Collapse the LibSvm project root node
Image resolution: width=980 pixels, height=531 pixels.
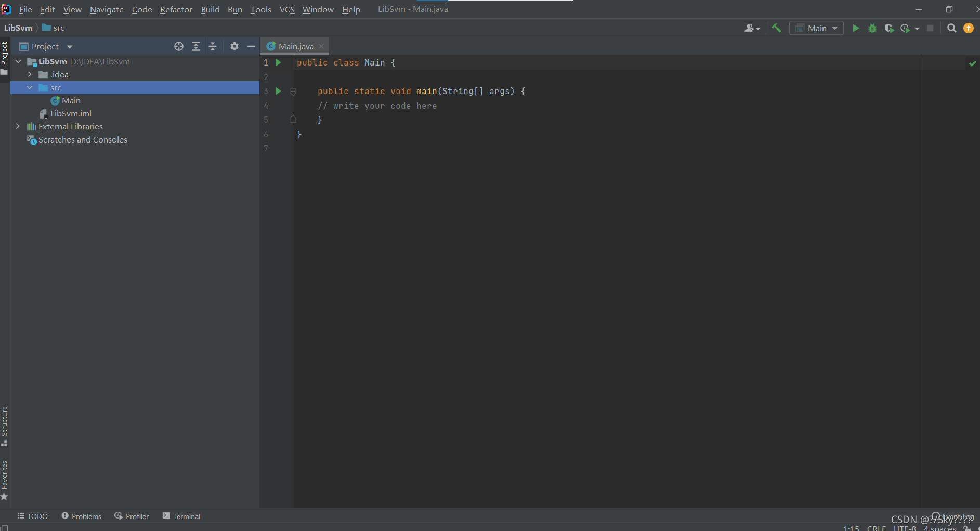tap(18, 61)
